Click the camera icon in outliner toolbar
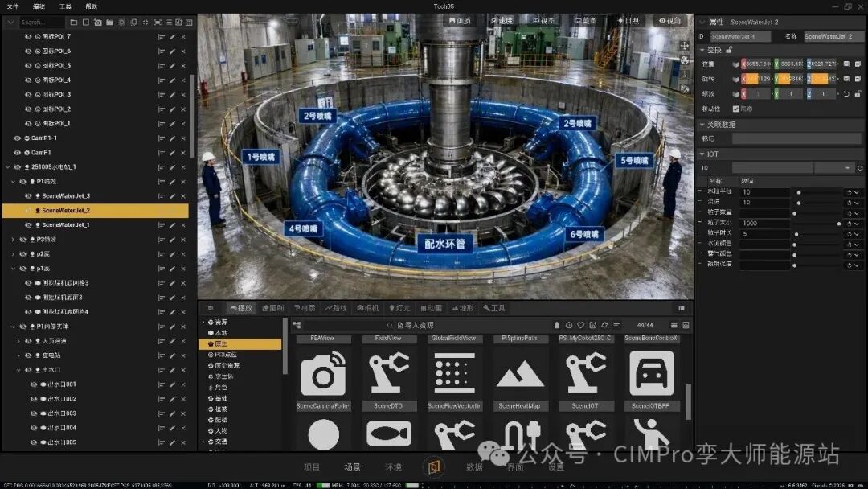868x489 pixels. [97, 23]
